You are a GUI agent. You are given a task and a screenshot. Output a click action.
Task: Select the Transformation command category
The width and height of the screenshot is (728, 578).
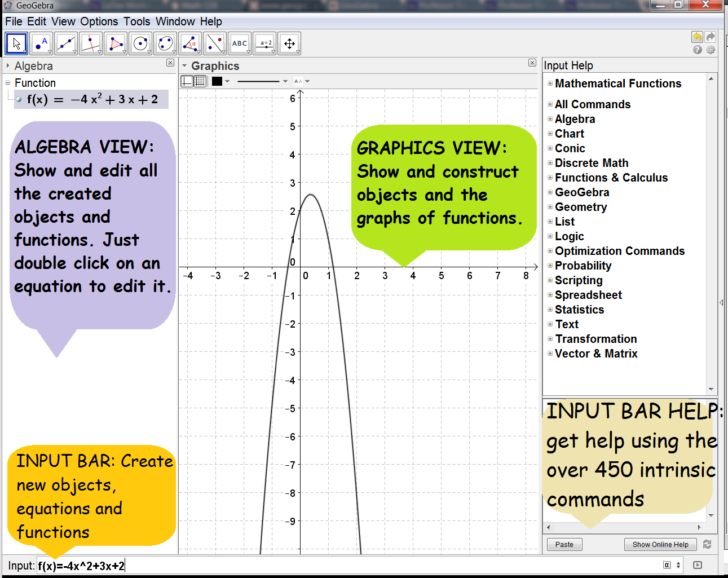(x=596, y=339)
